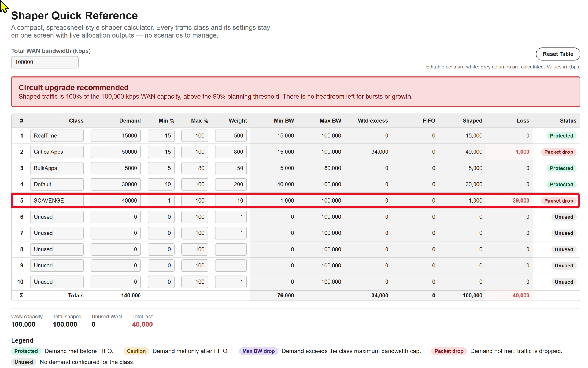
Task: Click the Caution legend badge
Action: coord(136,351)
